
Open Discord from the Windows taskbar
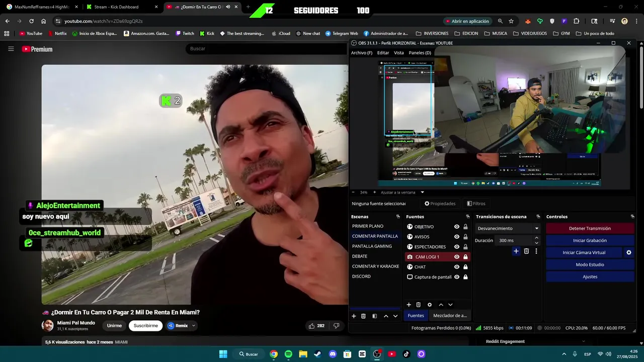333,354
